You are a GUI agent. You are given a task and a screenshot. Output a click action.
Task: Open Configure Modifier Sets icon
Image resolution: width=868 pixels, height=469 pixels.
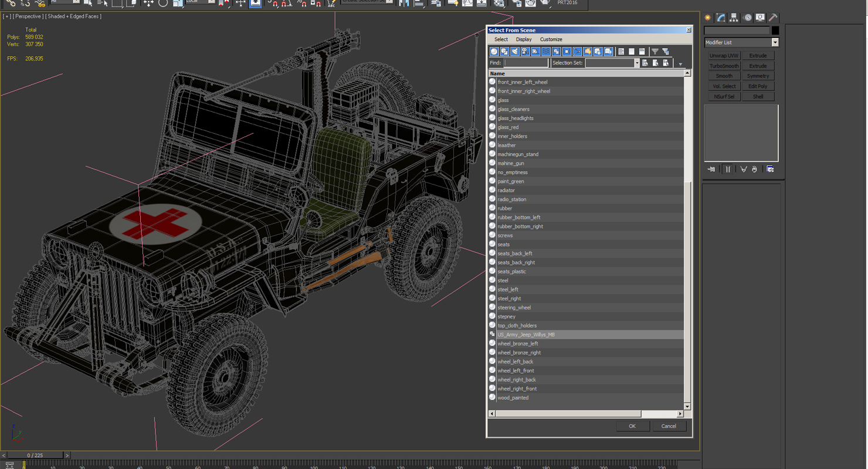(770, 169)
